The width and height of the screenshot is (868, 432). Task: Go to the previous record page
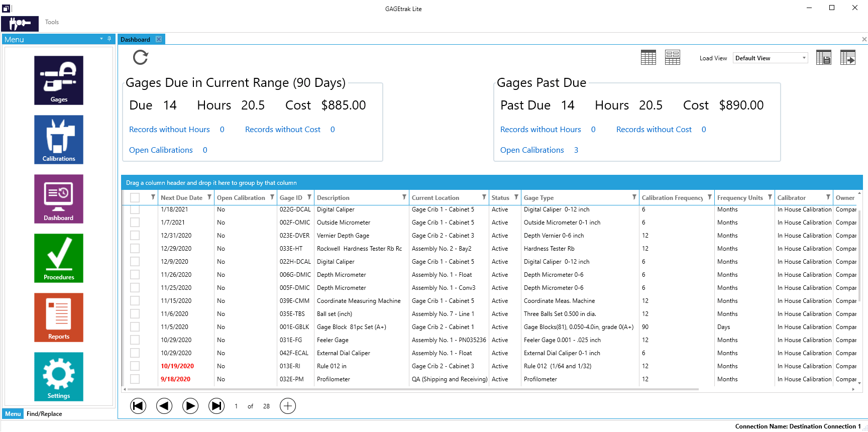click(x=164, y=406)
